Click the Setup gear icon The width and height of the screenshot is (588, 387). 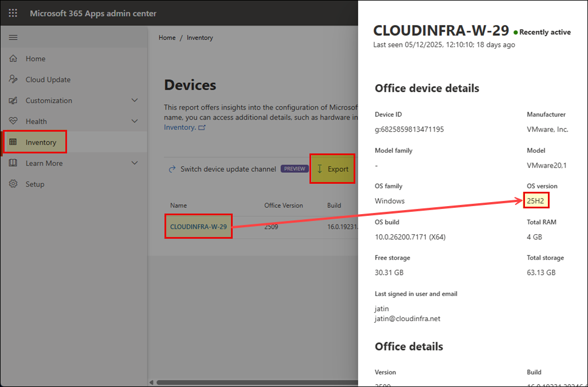click(13, 184)
